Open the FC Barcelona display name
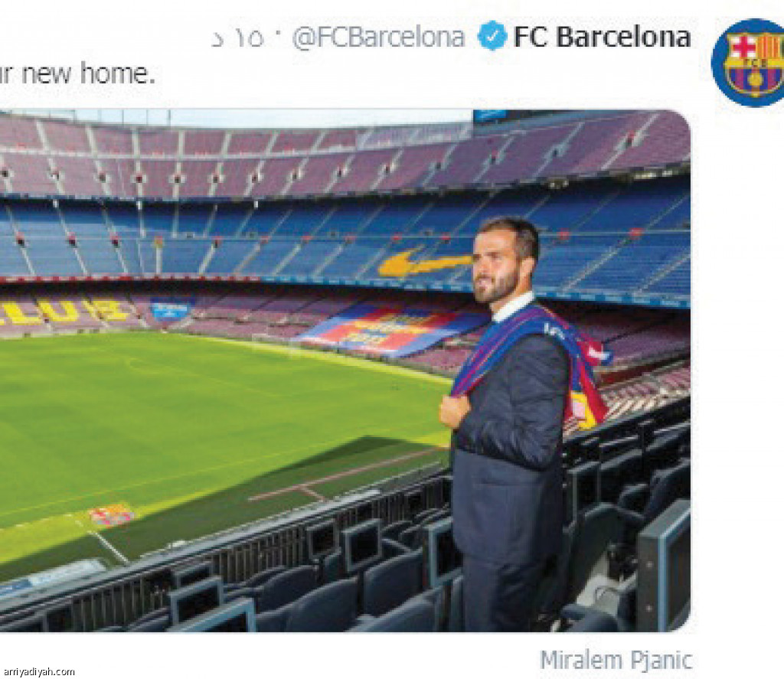Screen dimensions: 784x679 (602, 37)
